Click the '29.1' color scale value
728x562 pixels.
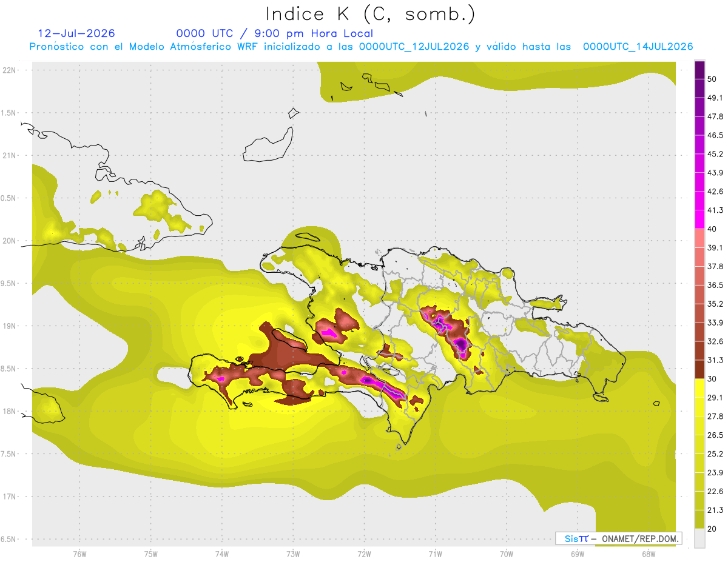pos(715,397)
